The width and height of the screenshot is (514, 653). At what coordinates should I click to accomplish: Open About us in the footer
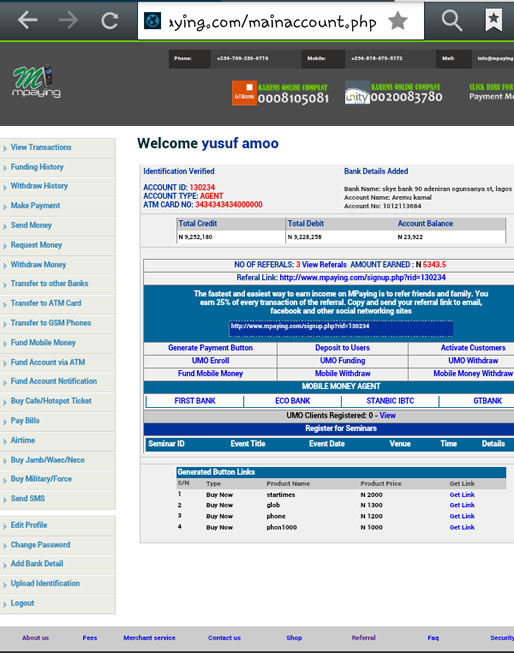(x=35, y=638)
